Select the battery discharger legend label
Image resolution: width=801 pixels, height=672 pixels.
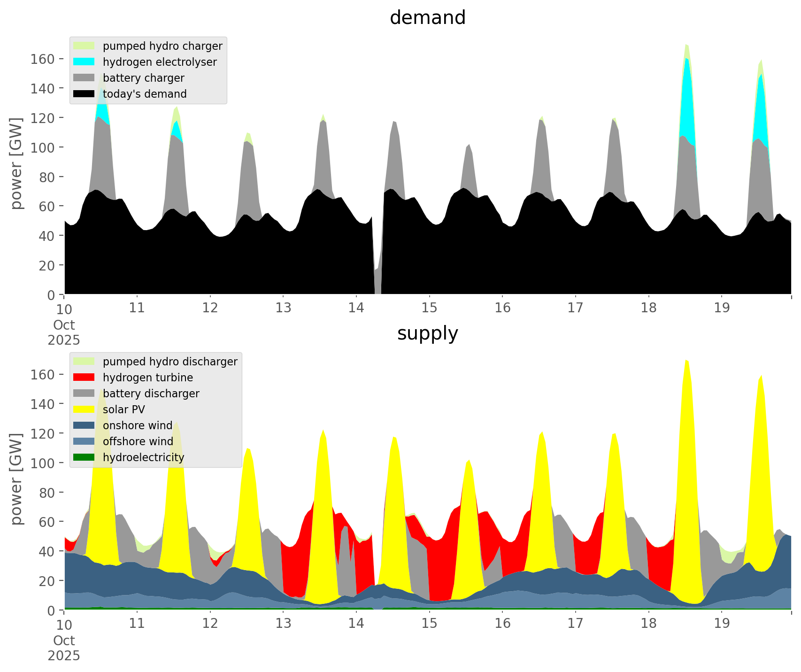pyautogui.click(x=151, y=394)
